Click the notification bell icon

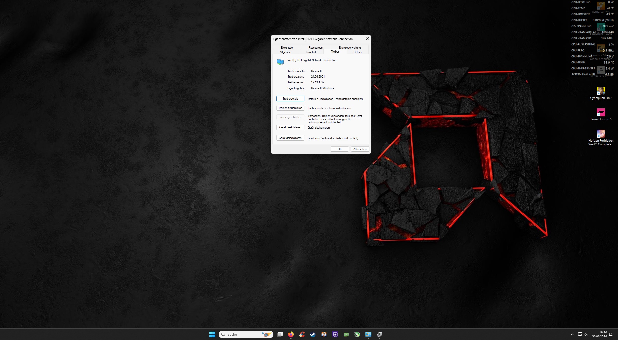click(611, 334)
